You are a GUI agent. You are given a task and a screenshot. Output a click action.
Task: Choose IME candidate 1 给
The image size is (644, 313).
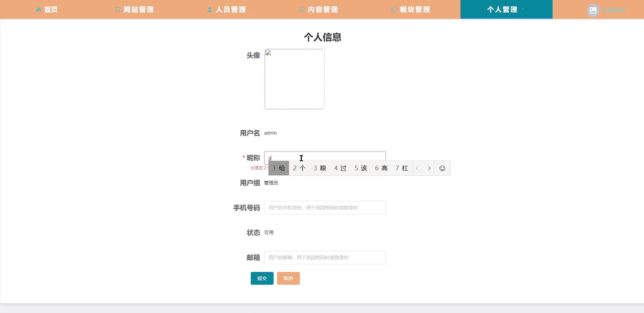[x=279, y=168]
